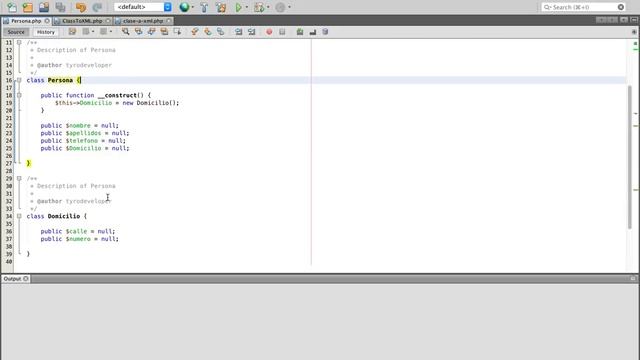Click the Comment icon in the editor toolbar

tap(313, 32)
